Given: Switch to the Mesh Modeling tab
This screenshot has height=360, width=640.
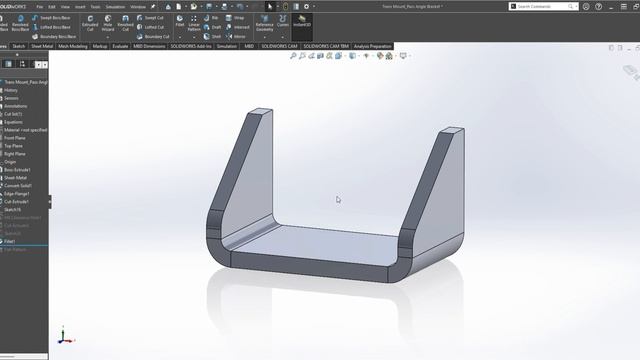Looking at the screenshot, I should point(73,46).
